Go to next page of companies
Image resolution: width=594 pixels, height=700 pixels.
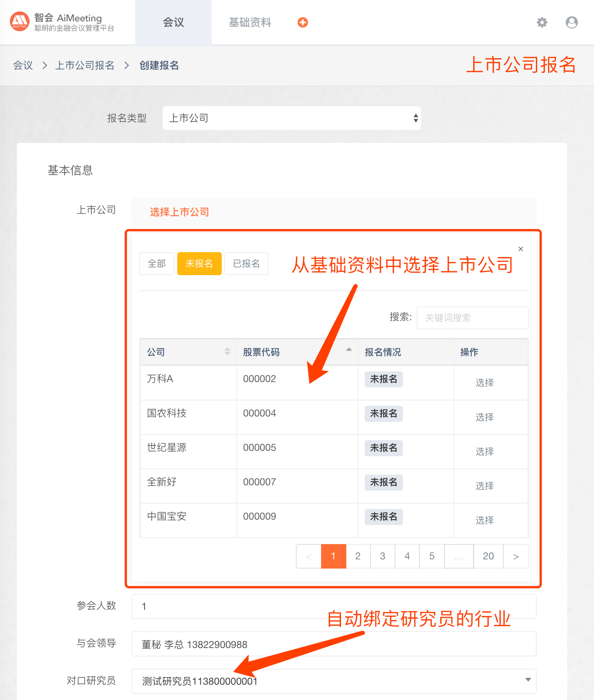516,556
